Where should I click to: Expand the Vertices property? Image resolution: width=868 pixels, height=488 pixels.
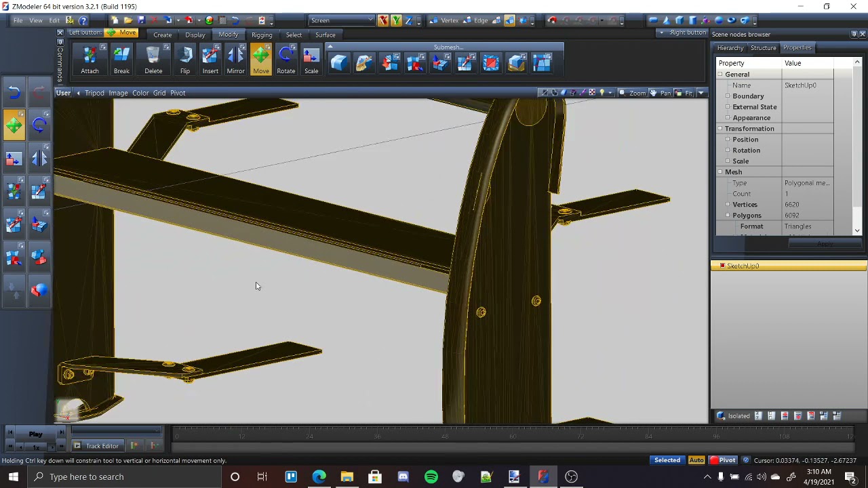[x=728, y=205]
